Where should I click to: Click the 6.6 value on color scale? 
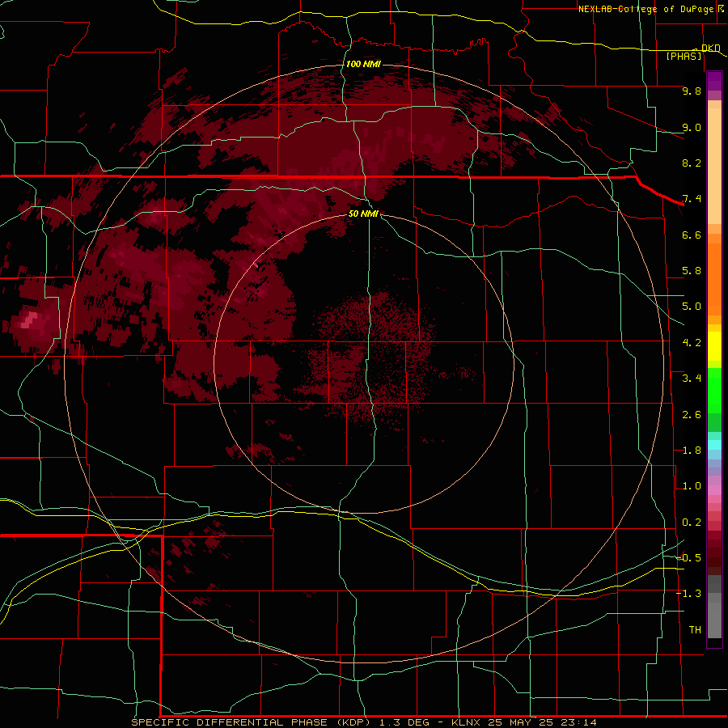tap(692, 235)
